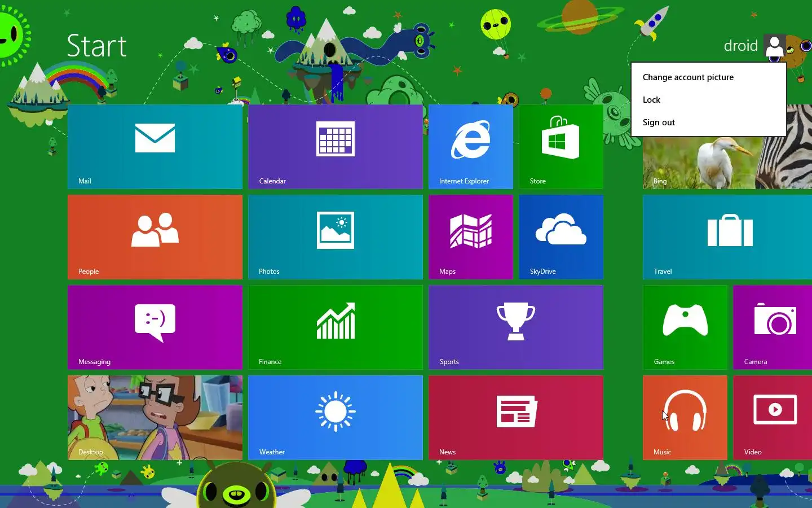The height and width of the screenshot is (508, 812).
Task: Open the Photos tile
Action: coord(336,237)
